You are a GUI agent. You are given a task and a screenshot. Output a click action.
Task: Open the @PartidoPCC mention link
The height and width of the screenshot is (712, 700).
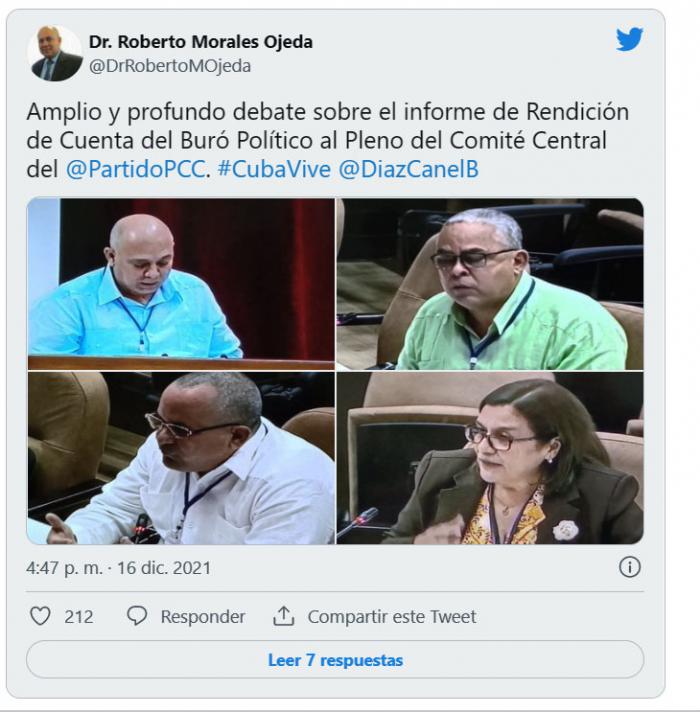click(135, 169)
